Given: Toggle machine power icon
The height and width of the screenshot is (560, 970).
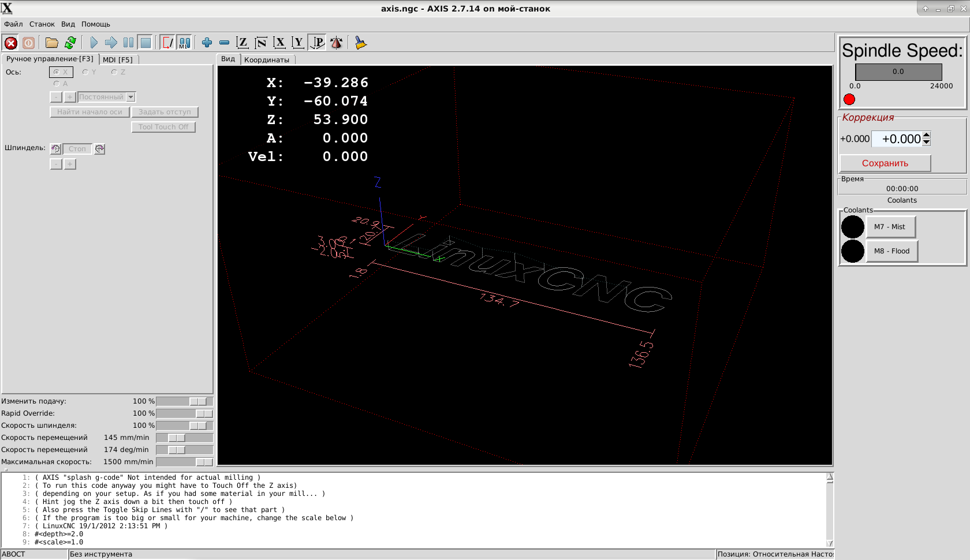Looking at the screenshot, I should point(28,43).
